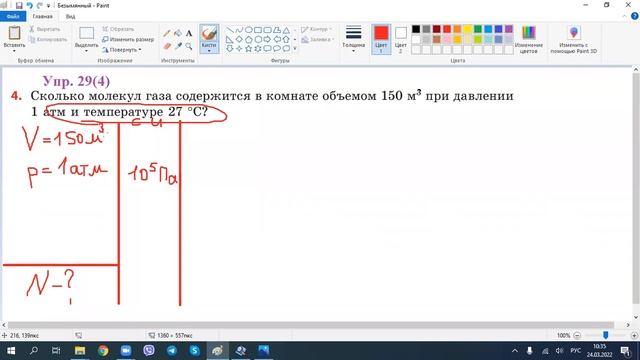
Task: Click the Redo arrow in title bar
Action: pos(40,6)
